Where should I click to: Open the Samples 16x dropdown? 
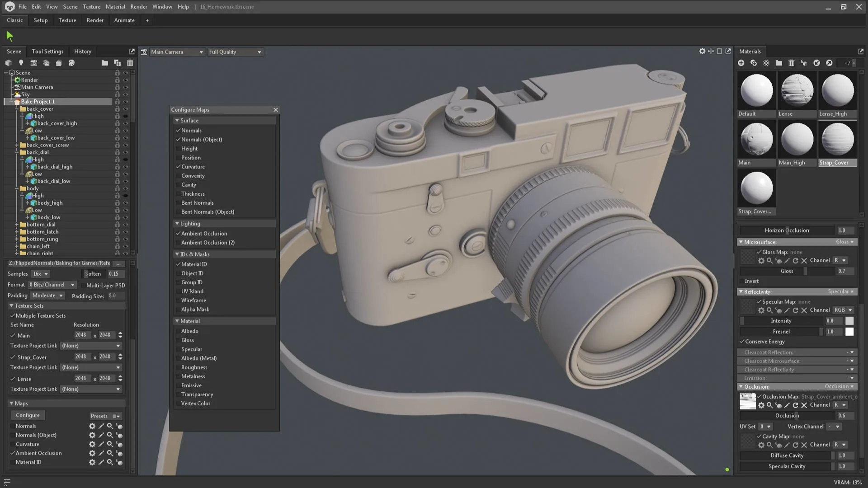[x=40, y=274]
